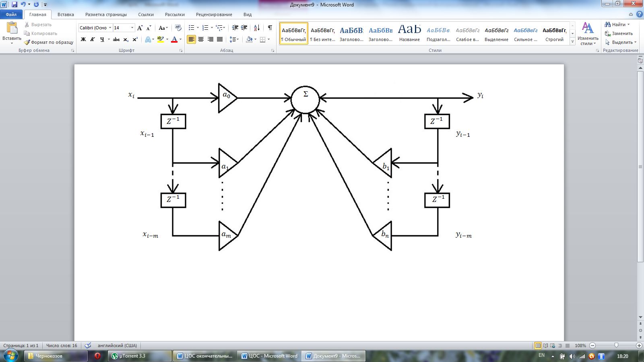
Task: Zoom in with the plus button
Action: coord(639,346)
